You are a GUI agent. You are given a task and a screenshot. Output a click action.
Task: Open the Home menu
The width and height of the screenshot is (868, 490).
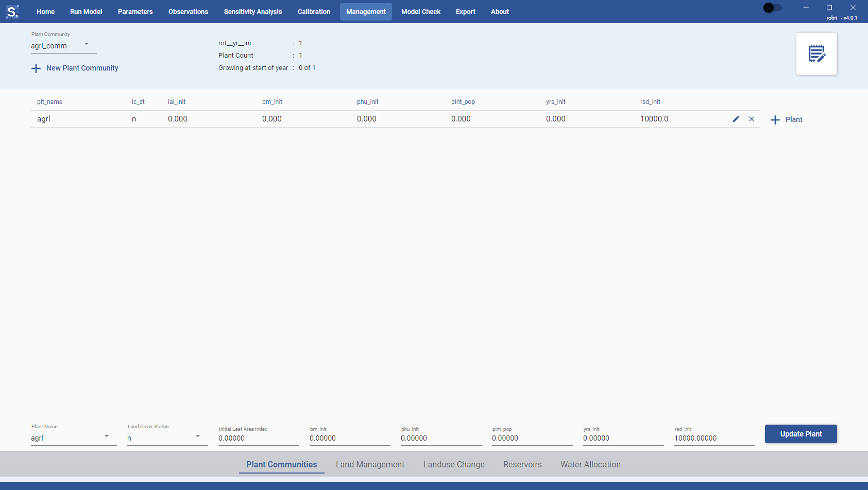point(46,11)
